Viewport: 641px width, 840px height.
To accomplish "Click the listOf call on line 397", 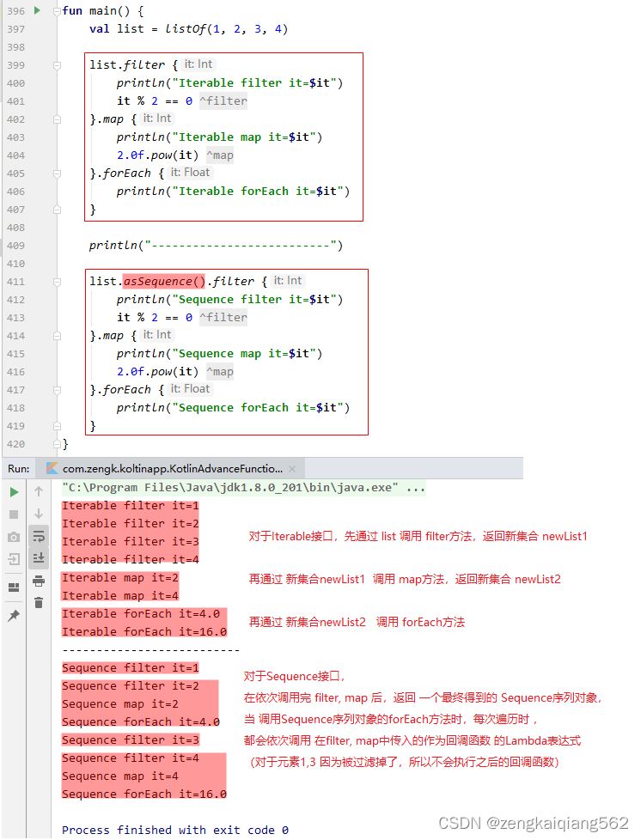I will click(186, 29).
